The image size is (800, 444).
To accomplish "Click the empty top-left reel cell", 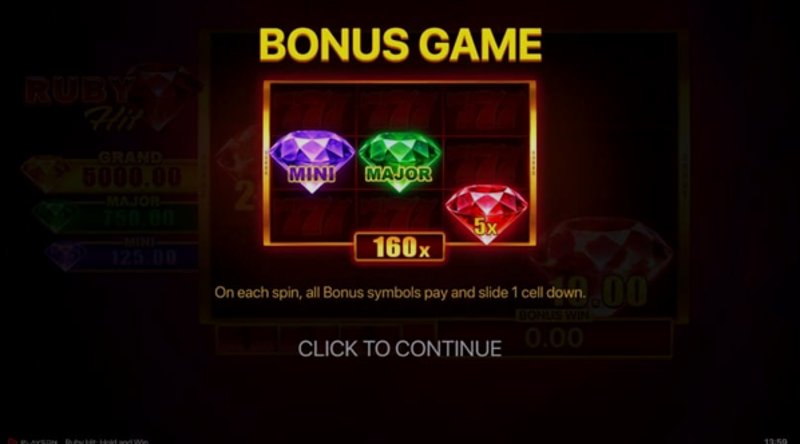I will [x=312, y=112].
